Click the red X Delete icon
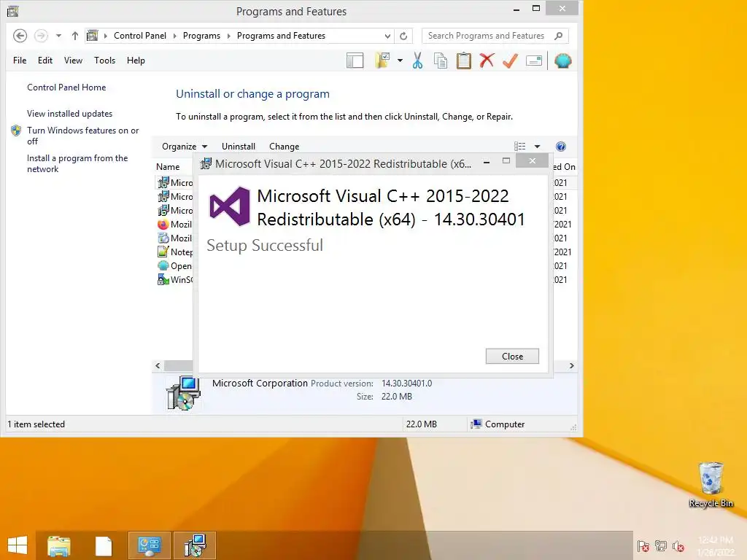The width and height of the screenshot is (747, 560). 487,61
